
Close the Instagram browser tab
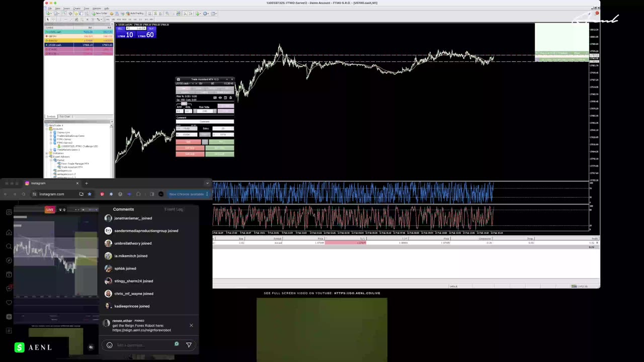[x=77, y=183]
